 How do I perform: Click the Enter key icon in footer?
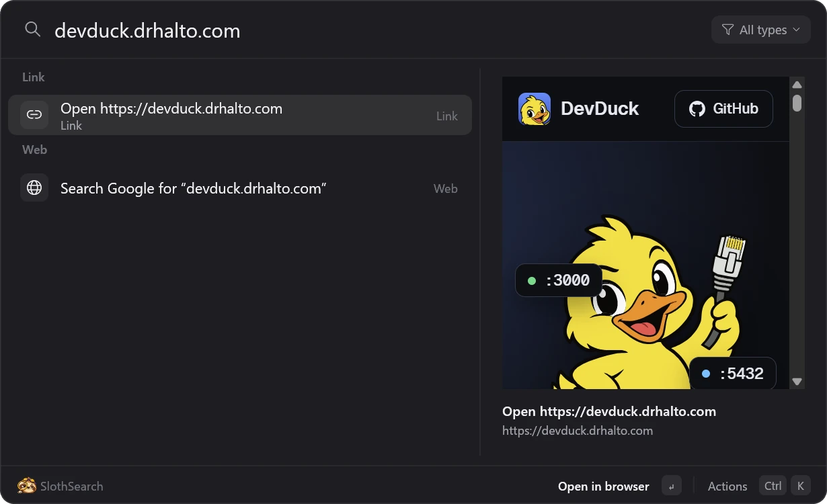click(x=672, y=486)
